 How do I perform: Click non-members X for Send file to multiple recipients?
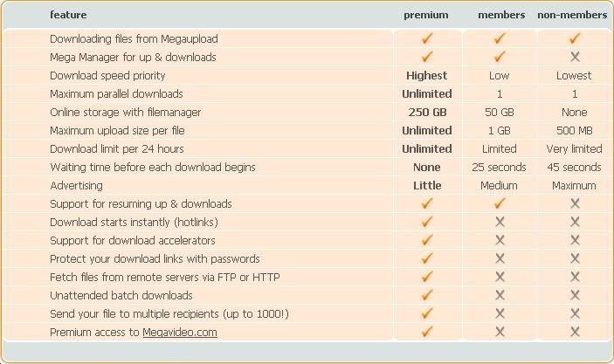pos(575,313)
